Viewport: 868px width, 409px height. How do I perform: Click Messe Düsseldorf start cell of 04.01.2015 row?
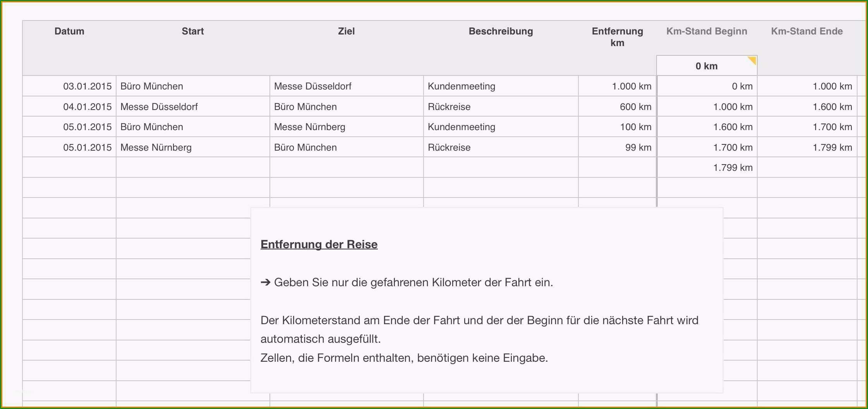click(193, 107)
